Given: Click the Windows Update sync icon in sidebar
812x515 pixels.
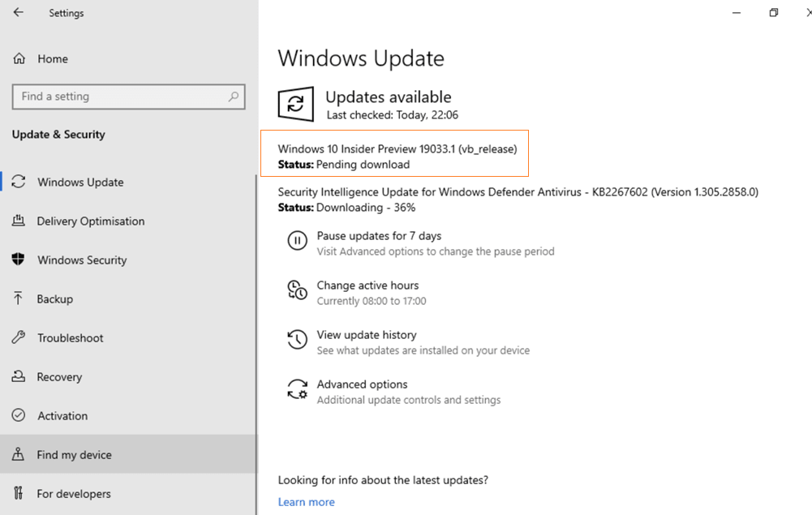Looking at the screenshot, I should pyautogui.click(x=19, y=182).
